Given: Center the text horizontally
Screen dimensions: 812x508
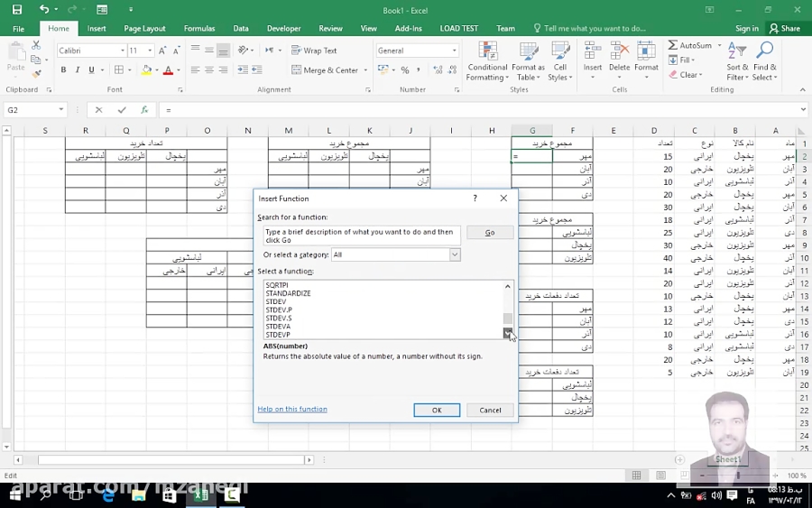Looking at the screenshot, I should click(208, 69).
